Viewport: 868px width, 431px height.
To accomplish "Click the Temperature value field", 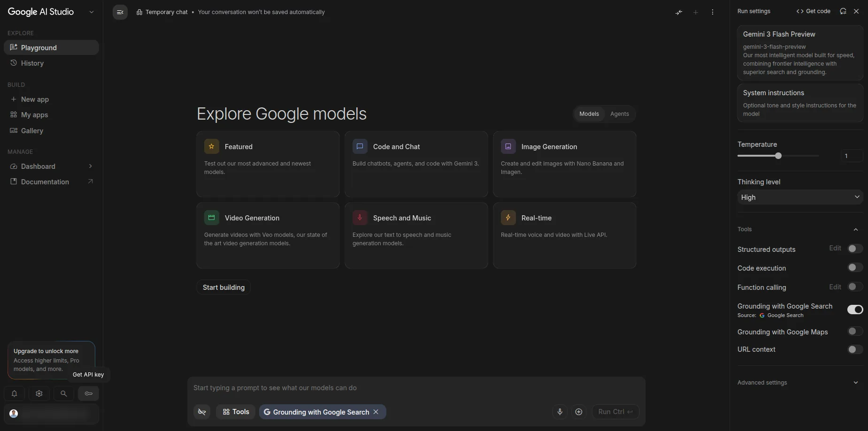I will (851, 156).
